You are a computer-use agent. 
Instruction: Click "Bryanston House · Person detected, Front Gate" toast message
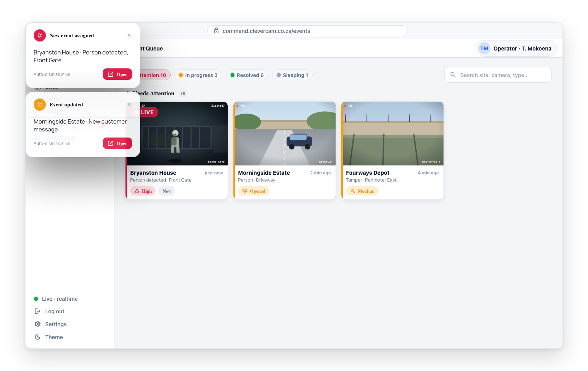[81, 56]
